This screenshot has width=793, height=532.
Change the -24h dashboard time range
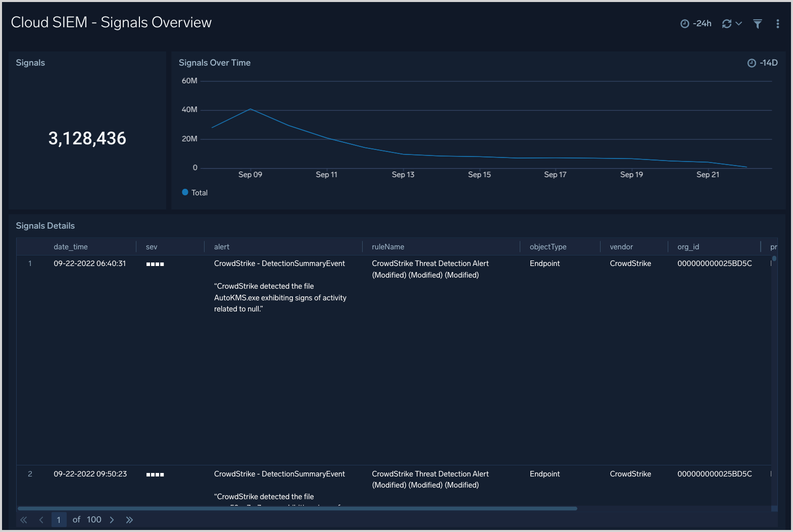(x=696, y=24)
